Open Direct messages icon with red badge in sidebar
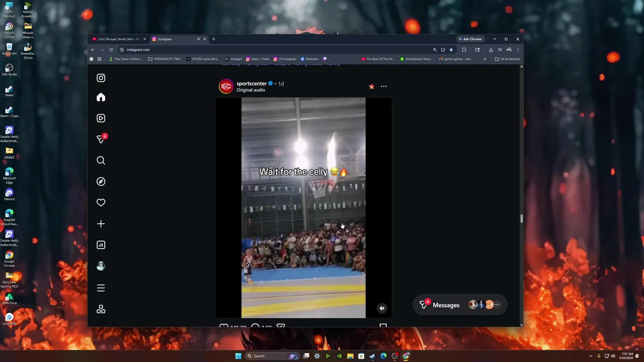The image size is (644, 362). coord(101,139)
